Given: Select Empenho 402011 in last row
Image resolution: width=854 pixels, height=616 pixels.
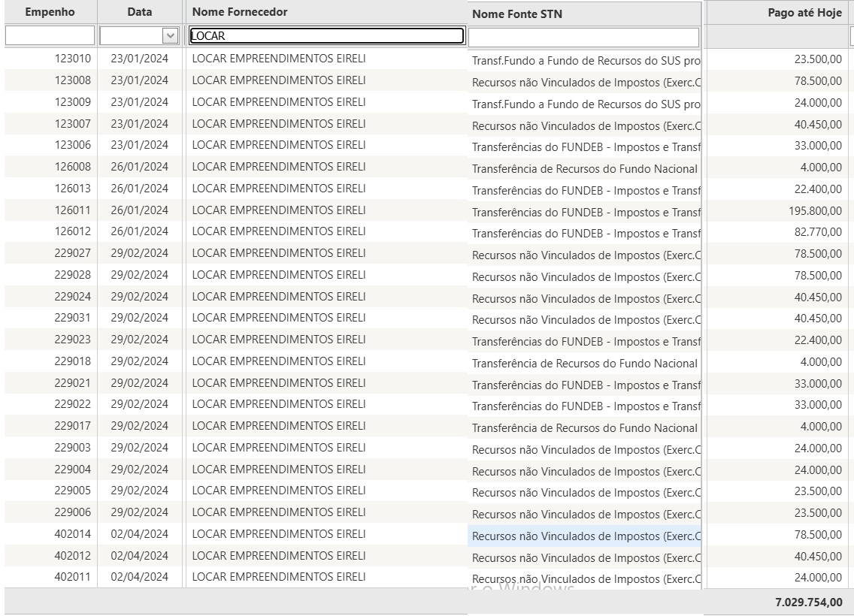Looking at the screenshot, I should click(72, 577).
